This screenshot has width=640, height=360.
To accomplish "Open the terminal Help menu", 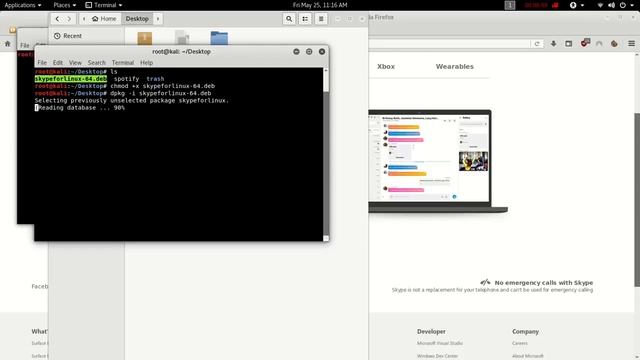I will (146, 62).
